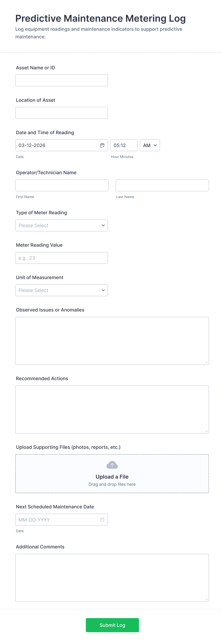The image size is (222, 644).
Task: Focus the Meter Reading Value field
Action: point(62,258)
